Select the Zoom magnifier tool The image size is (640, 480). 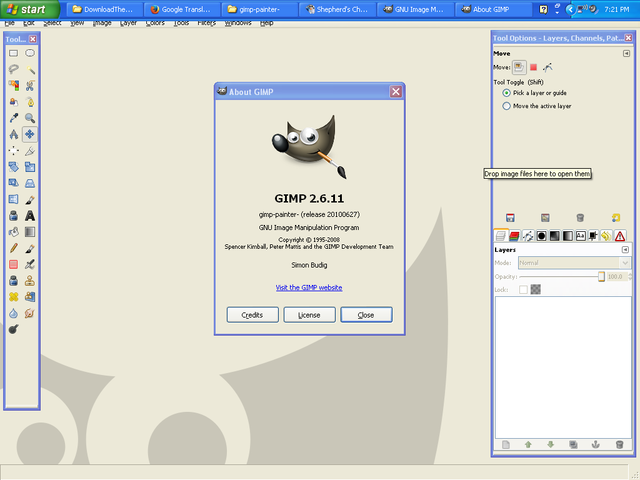click(x=30, y=118)
